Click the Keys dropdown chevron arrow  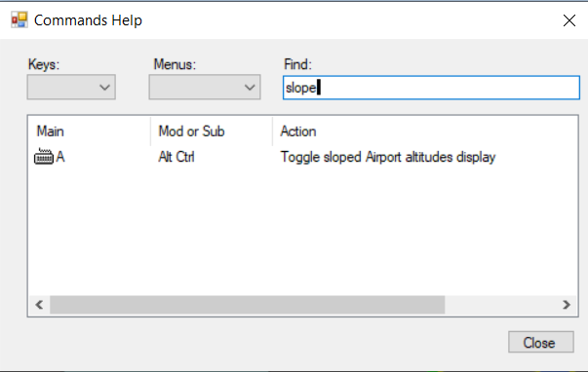(x=104, y=88)
